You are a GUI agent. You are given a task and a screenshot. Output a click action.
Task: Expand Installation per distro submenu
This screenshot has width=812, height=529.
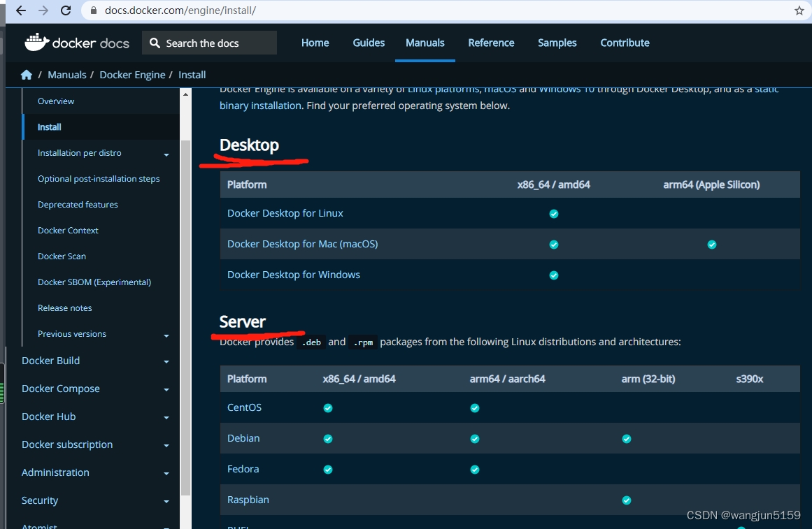coord(166,154)
